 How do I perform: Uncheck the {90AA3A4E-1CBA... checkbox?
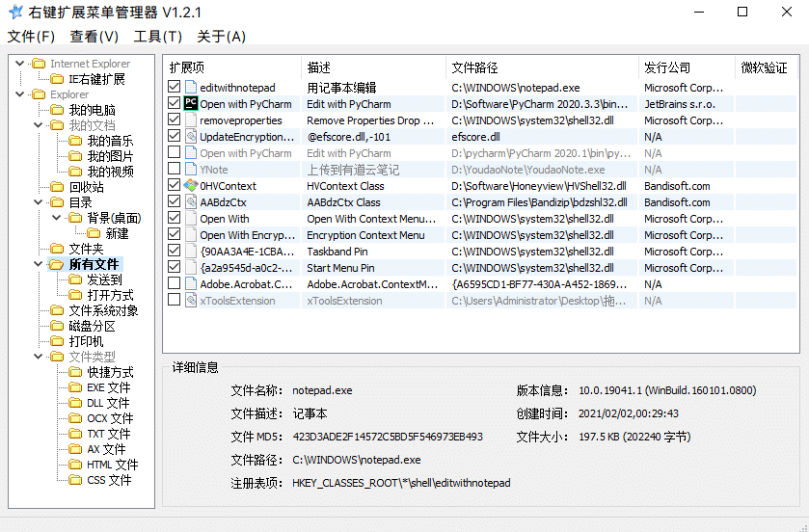tap(175, 251)
